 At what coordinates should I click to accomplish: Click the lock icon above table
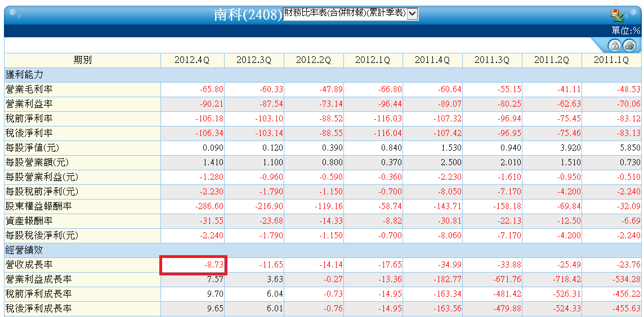coord(614,46)
